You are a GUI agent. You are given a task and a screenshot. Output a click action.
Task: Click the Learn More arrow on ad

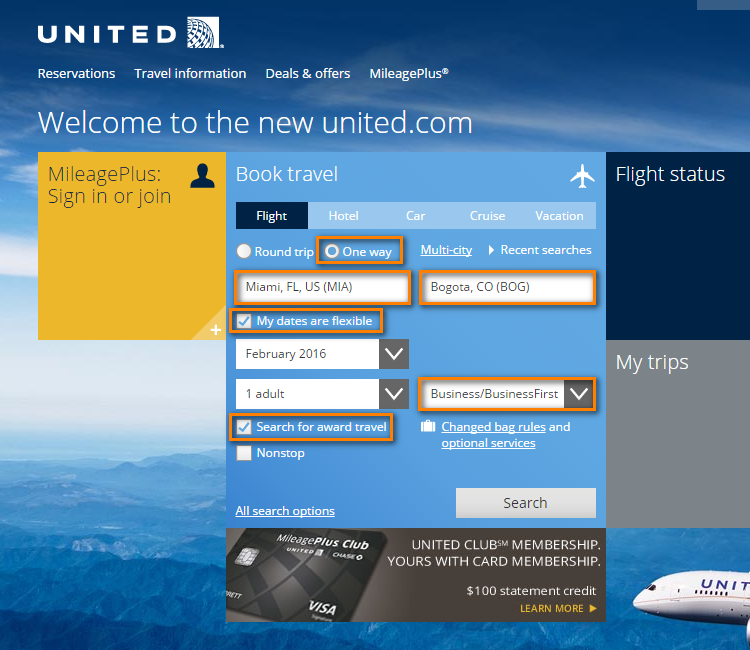593,608
